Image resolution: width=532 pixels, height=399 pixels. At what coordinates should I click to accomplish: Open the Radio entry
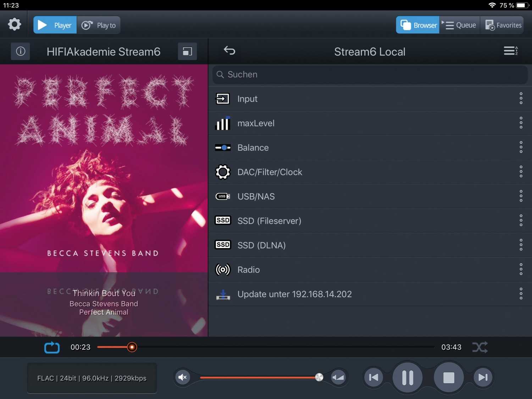point(370,270)
